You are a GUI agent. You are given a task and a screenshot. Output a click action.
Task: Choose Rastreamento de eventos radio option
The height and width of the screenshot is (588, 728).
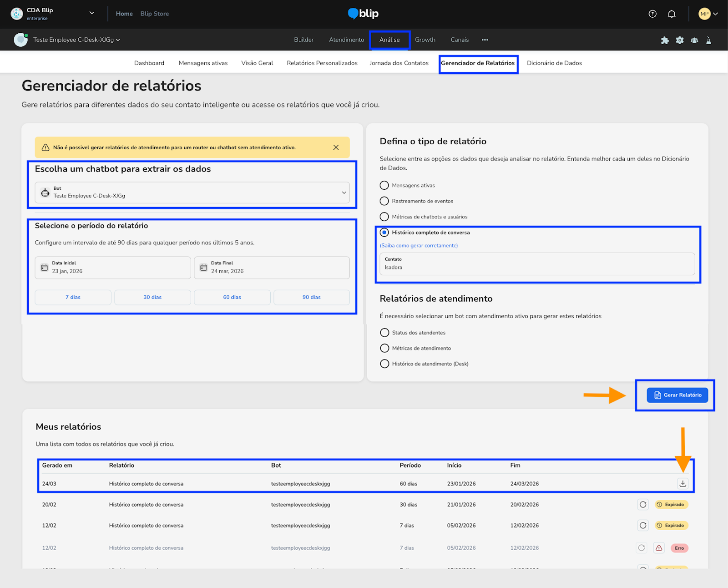click(384, 201)
